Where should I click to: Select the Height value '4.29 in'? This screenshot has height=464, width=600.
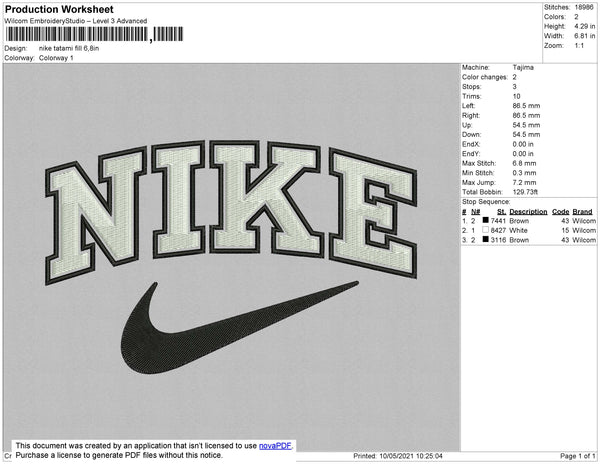click(x=584, y=26)
